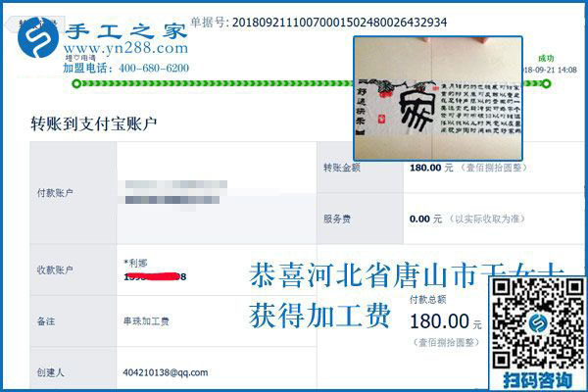Select the receipt number 单据号 text
This screenshot has width=588, height=392.
point(318,23)
